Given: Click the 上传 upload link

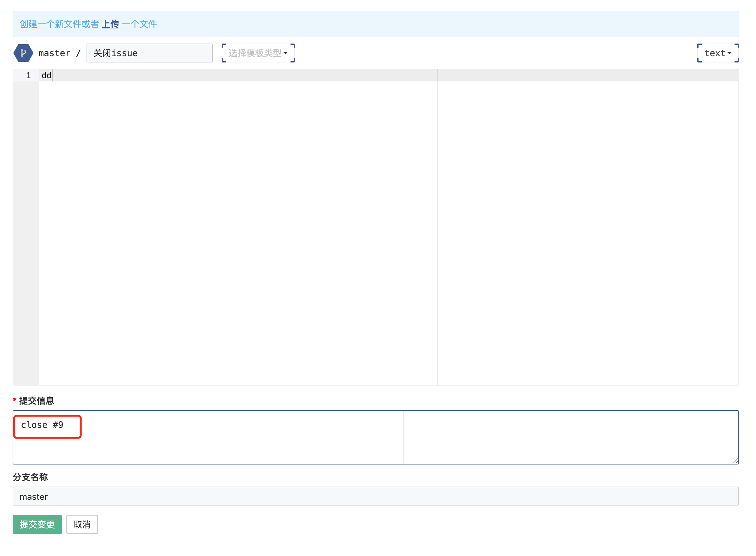Looking at the screenshot, I should (111, 24).
